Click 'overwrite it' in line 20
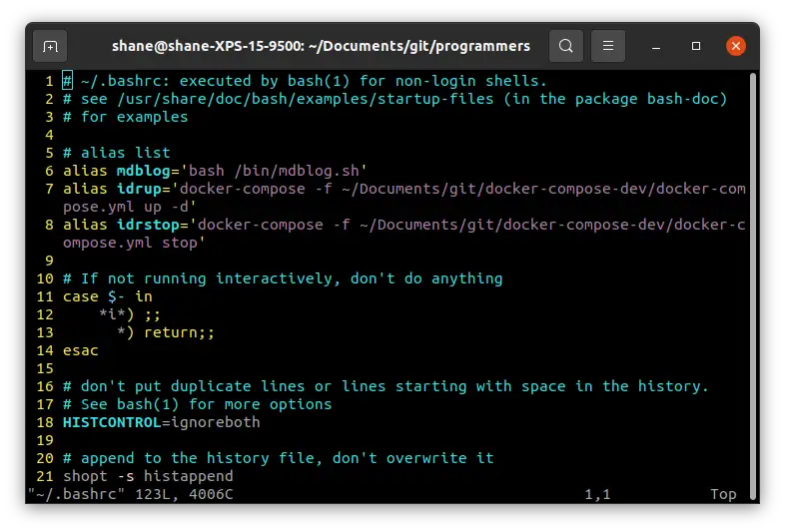This screenshot has width=785, height=532. coord(440,458)
